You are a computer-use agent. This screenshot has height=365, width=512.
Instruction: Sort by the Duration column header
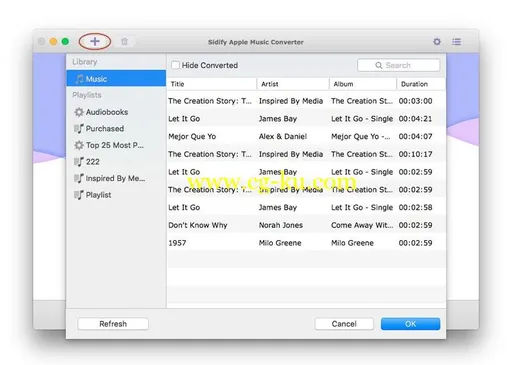click(421, 84)
